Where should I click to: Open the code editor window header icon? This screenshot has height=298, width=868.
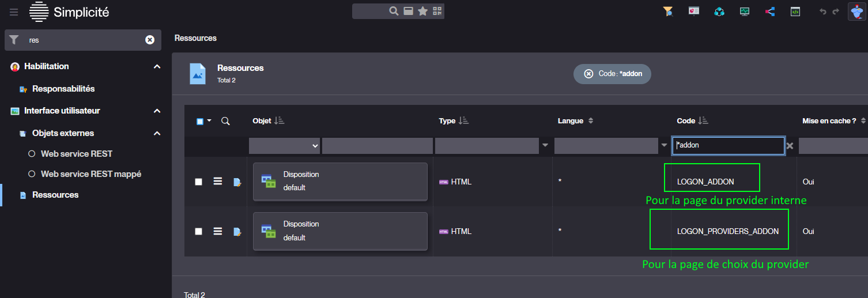pyautogui.click(x=795, y=12)
